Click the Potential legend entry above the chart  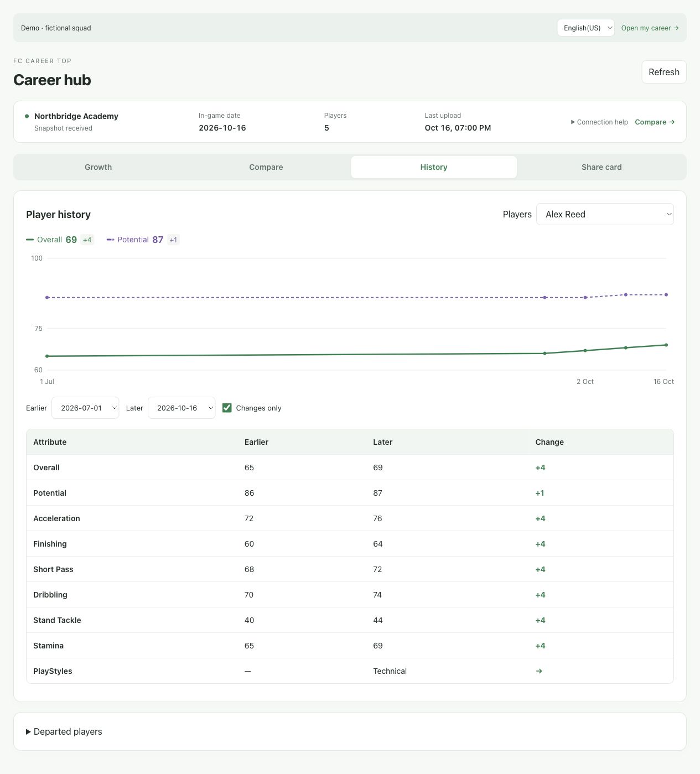143,240
